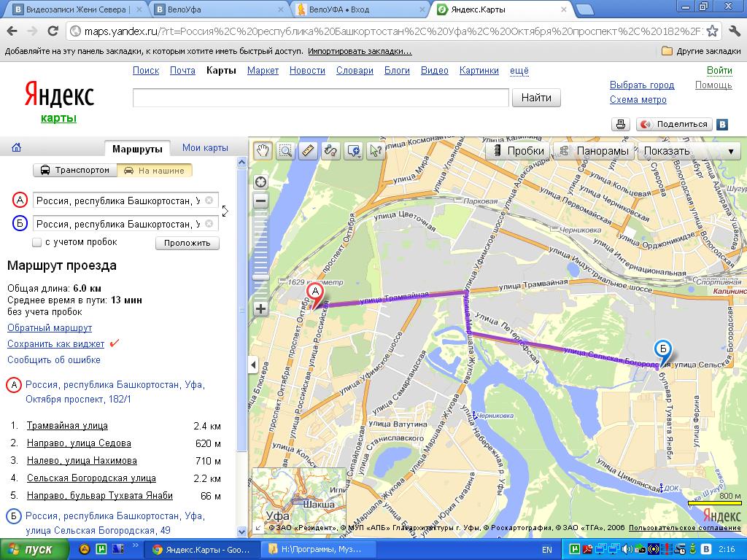
Task: Click the EN language indicator in taskbar
Action: click(x=547, y=550)
